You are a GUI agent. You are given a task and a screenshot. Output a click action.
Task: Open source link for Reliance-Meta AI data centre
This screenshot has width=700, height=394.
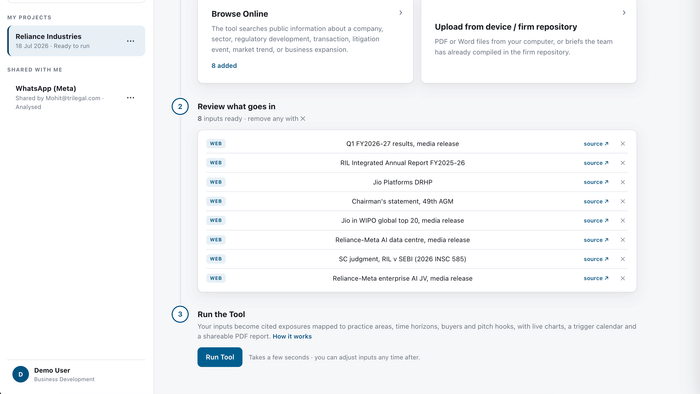(x=596, y=240)
